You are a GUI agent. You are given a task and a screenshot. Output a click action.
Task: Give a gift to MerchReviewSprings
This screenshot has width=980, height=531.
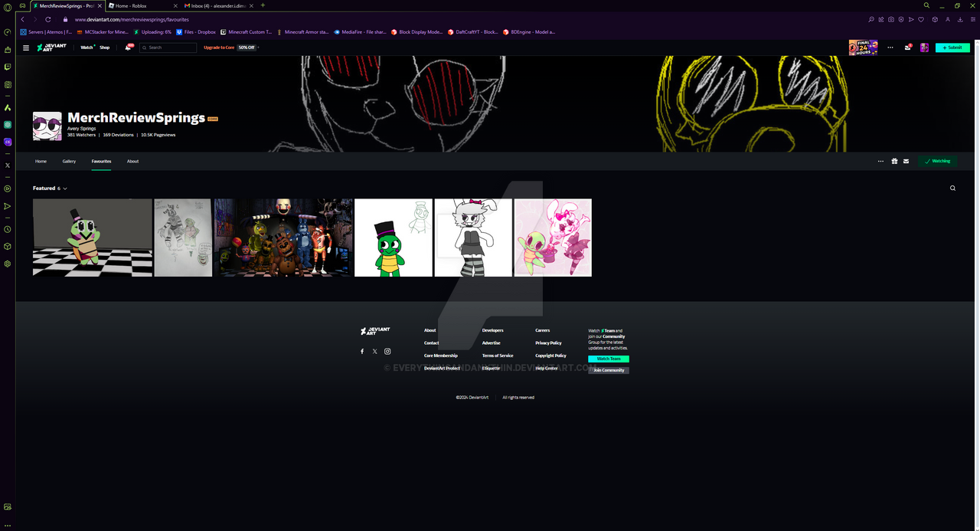click(894, 162)
